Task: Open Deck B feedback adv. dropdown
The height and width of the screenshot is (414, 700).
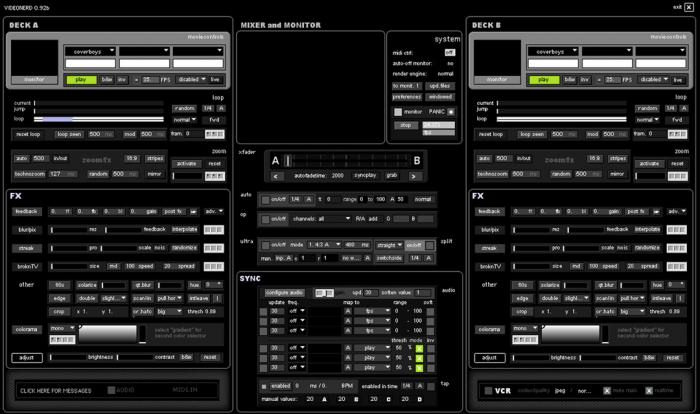Action: pos(676,211)
